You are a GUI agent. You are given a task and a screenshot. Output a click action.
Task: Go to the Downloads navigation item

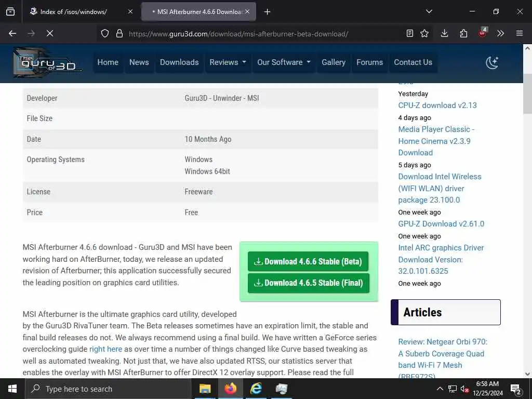point(179,62)
